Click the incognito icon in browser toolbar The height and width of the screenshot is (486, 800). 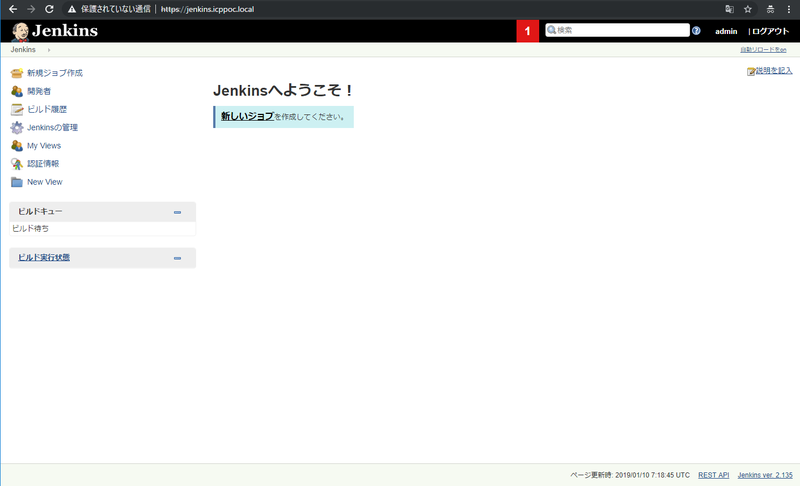(x=770, y=9)
